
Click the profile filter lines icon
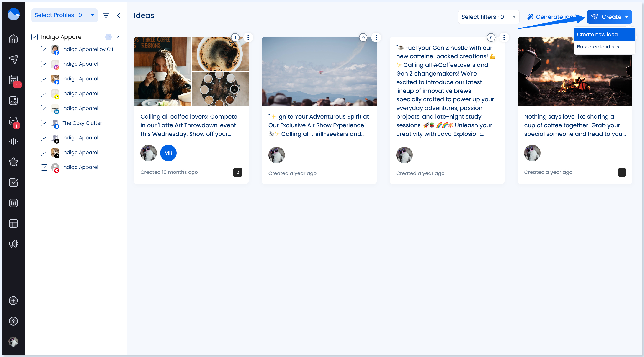106,15
